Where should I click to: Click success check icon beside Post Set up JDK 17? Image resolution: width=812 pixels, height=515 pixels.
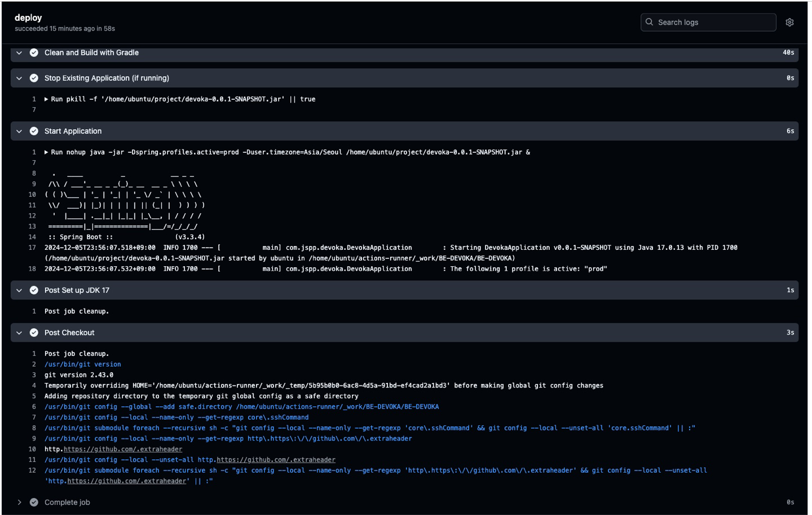pos(34,290)
